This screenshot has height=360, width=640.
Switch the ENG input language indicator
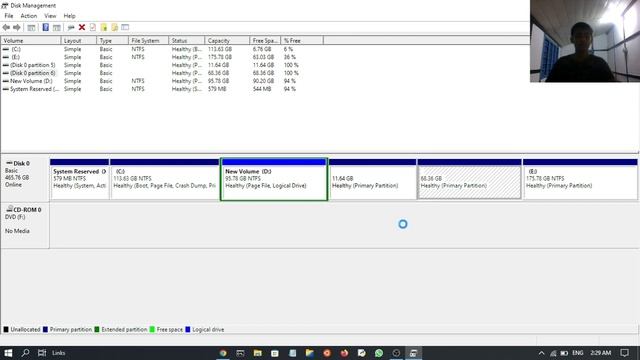(x=578, y=353)
